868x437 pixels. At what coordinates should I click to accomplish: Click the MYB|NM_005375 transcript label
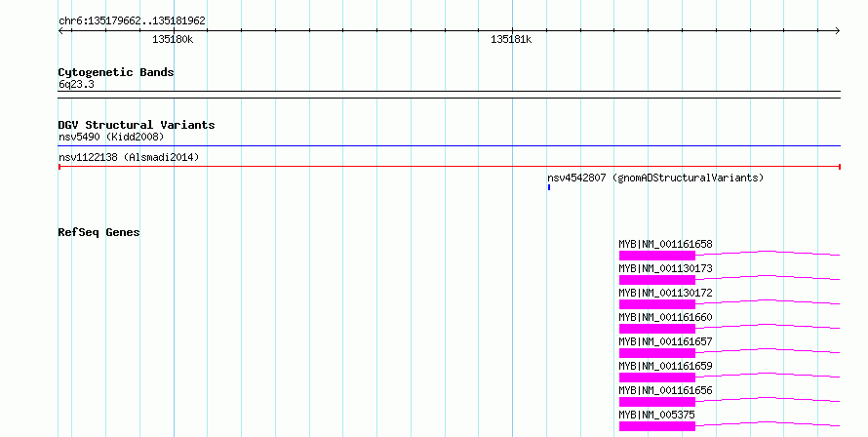656,415
